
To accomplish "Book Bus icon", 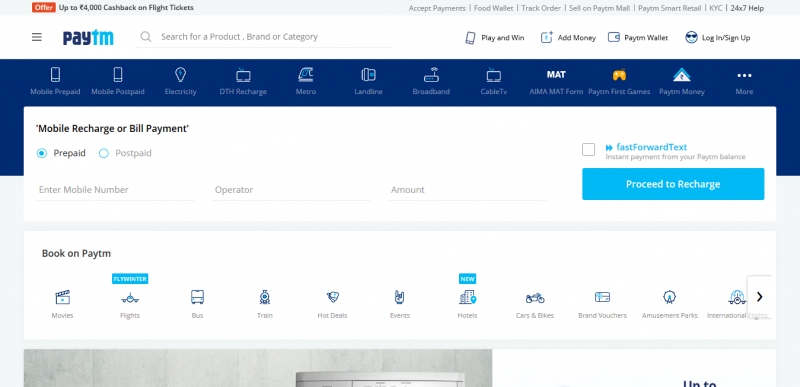I will pos(197,297).
